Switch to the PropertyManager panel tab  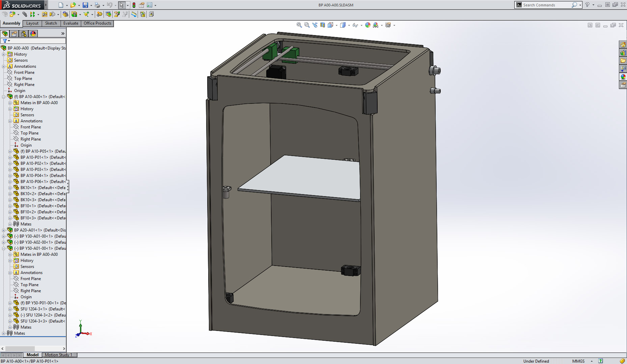(14, 34)
